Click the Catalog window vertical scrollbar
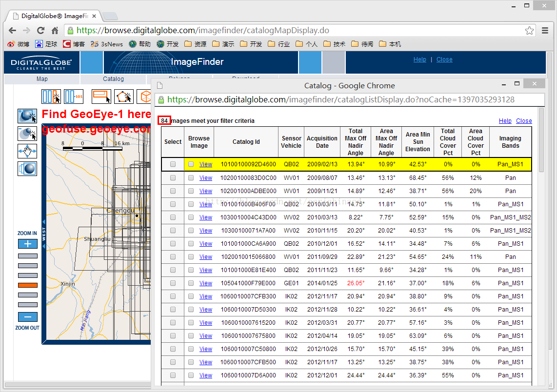557x392 pixels. tap(541, 140)
